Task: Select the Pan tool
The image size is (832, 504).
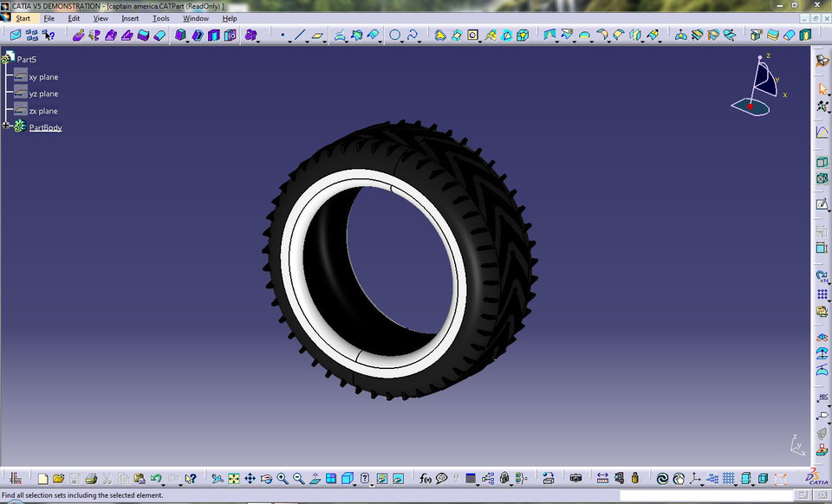Action: pyautogui.click(x=250, y=477)
